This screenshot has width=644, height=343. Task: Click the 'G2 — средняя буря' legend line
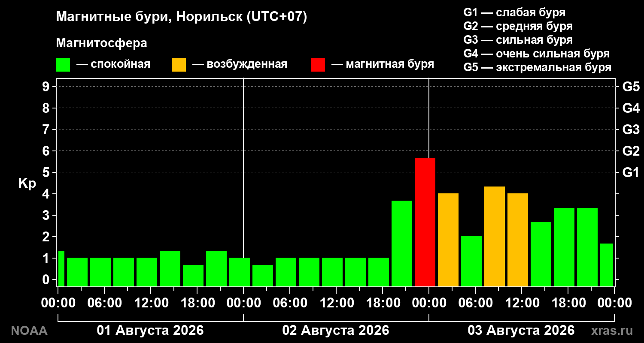[518, 26]
